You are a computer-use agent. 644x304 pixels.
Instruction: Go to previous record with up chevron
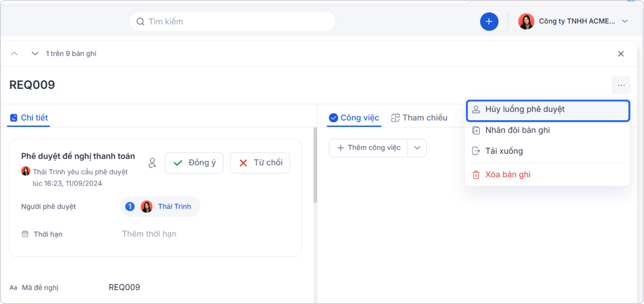click(x=14, y=54)
